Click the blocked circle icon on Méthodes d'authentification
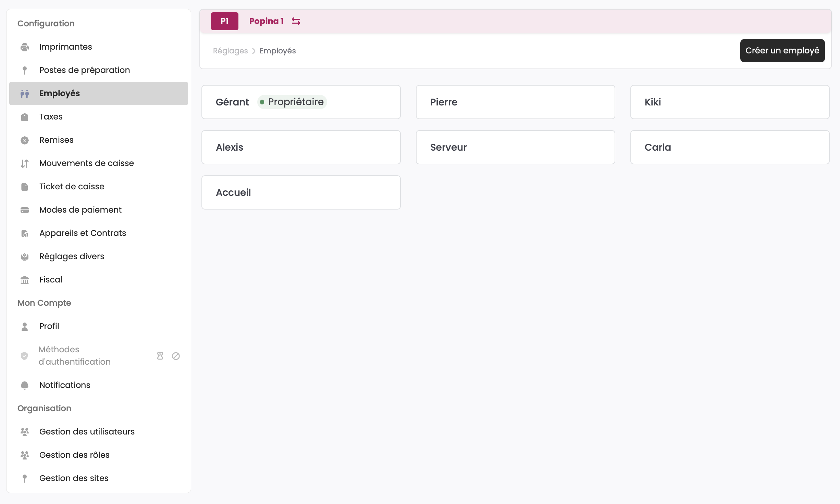840x504 pixels. point(176,356)
